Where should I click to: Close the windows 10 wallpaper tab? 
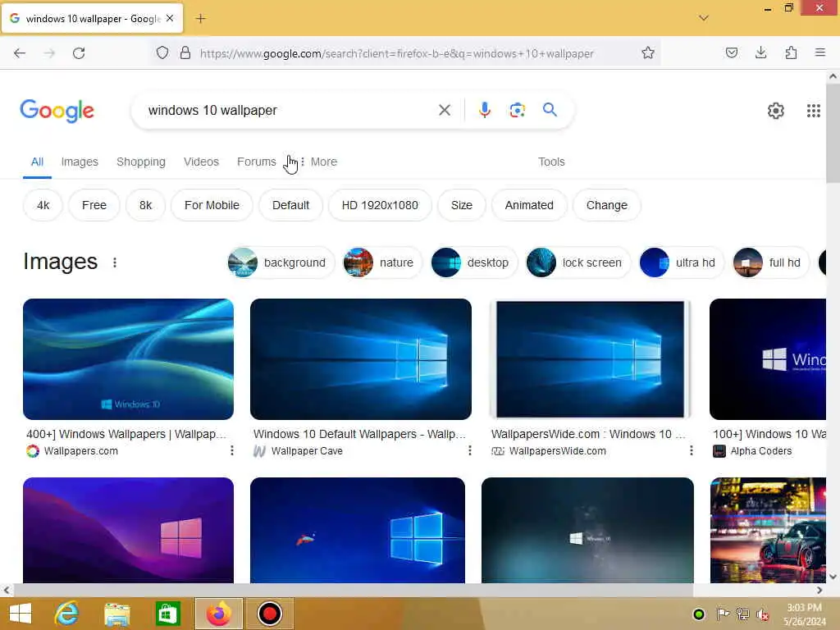[x=170, y=18]
